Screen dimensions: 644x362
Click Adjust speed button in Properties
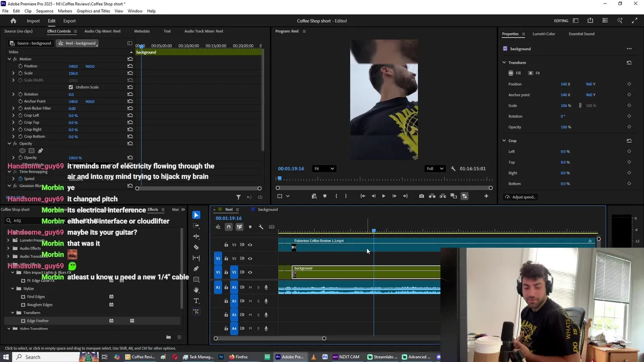(520, 197)
